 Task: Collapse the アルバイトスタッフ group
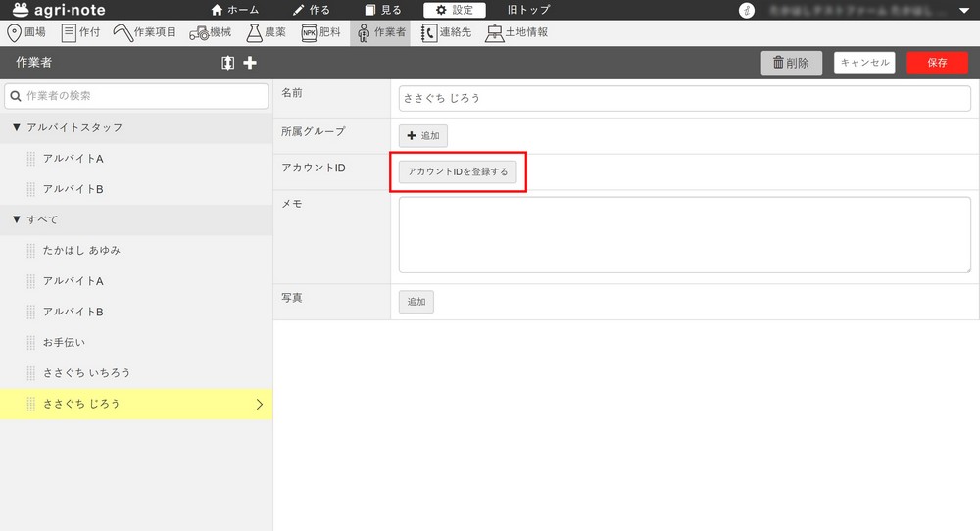17,128
